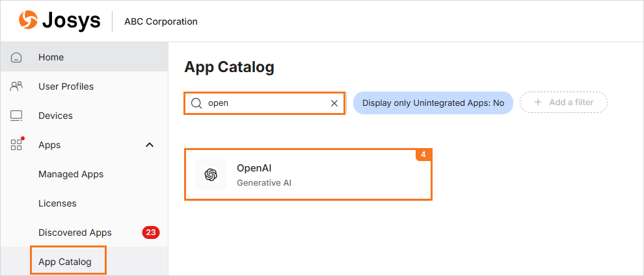
Task: Click Add a filter button
Action: 563,102
